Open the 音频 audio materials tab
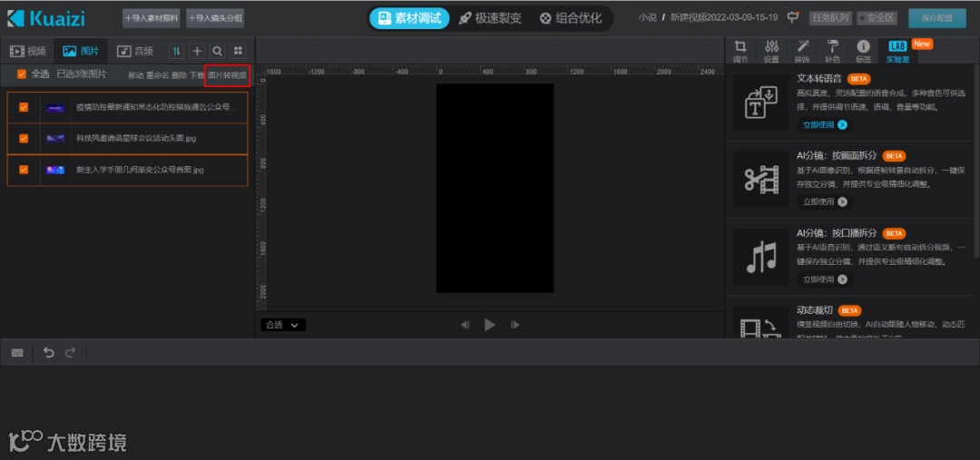 pyautogui.click(x=135, y=51)
